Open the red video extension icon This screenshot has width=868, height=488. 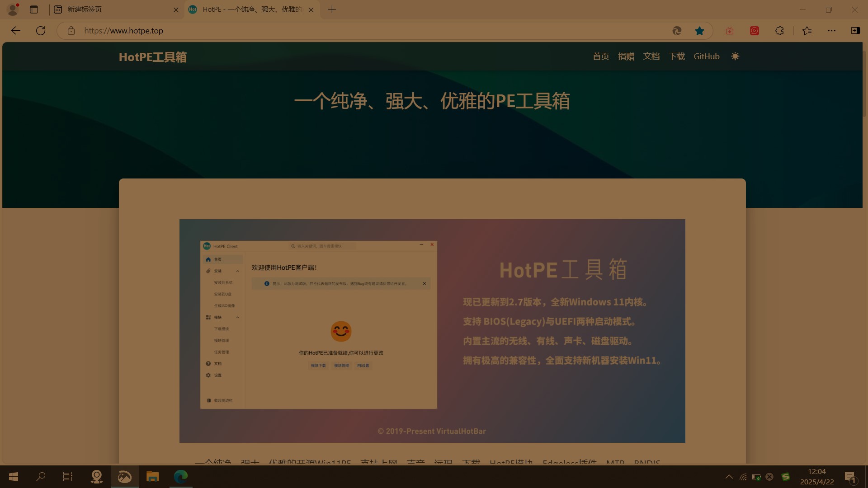[x=755, y=31]
